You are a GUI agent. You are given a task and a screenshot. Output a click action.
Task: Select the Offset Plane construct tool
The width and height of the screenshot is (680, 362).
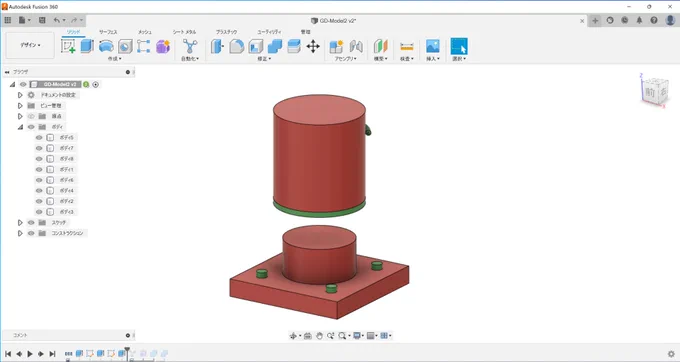point(381,46)
